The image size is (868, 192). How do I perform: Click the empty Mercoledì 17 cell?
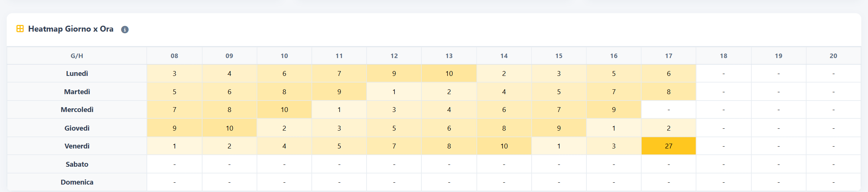tap(669, 110)
